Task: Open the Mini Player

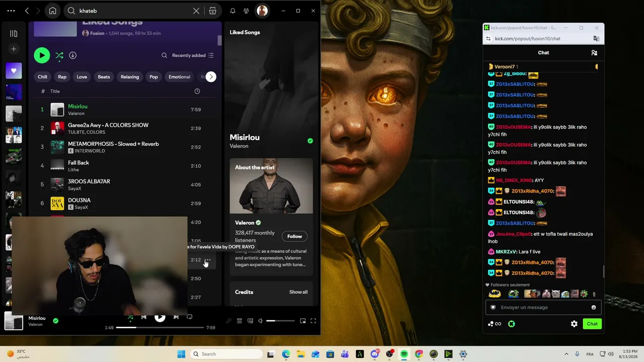Action: [303, 321]
